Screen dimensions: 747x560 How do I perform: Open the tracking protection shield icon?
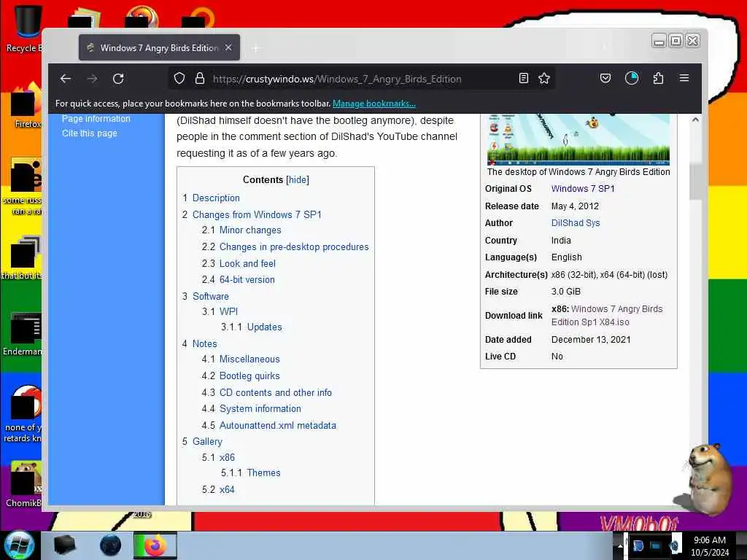click(x=179, y=79)
